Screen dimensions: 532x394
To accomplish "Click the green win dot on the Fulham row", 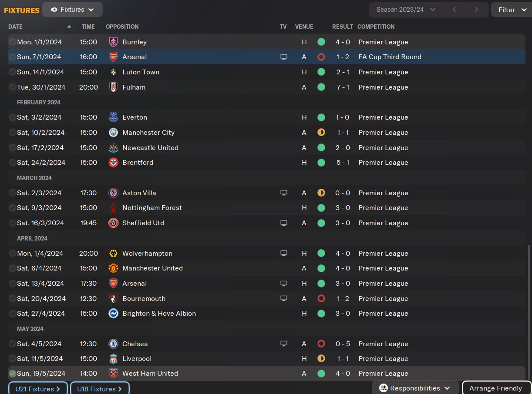I will pos(321,87).
